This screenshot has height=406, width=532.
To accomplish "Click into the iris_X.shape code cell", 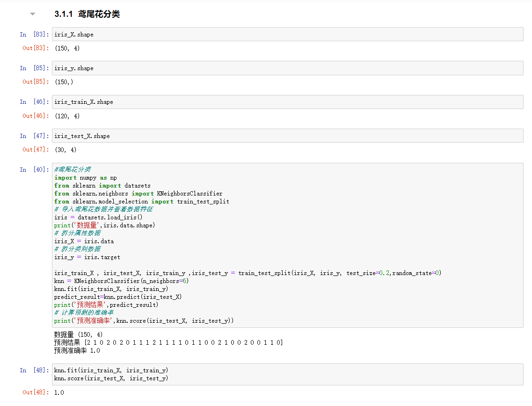I will click(281, 35).
